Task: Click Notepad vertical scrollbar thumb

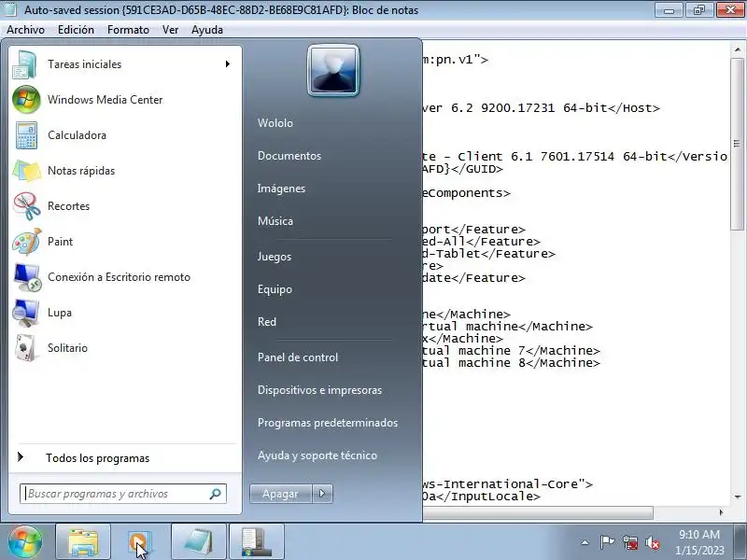Action: [737, 144]
